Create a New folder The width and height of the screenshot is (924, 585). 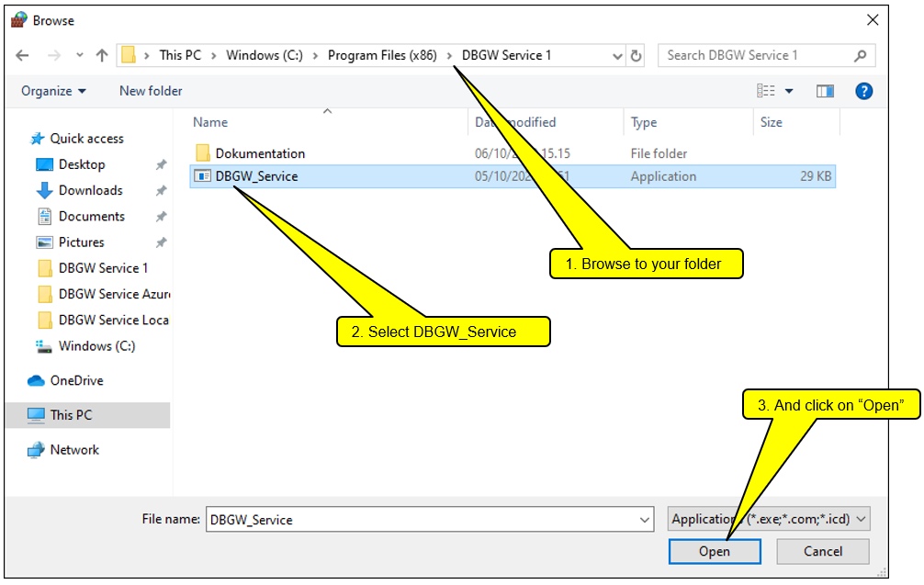pos(151,91)
